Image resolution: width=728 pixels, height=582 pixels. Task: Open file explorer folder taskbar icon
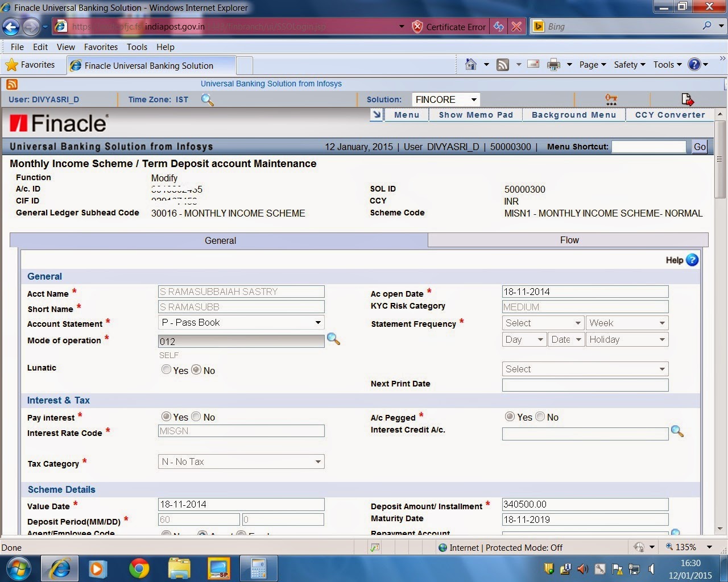[x=179, y=568]
